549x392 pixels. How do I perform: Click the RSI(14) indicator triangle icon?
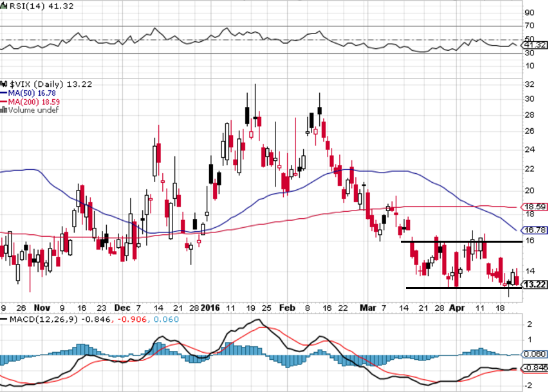(4, 6)
